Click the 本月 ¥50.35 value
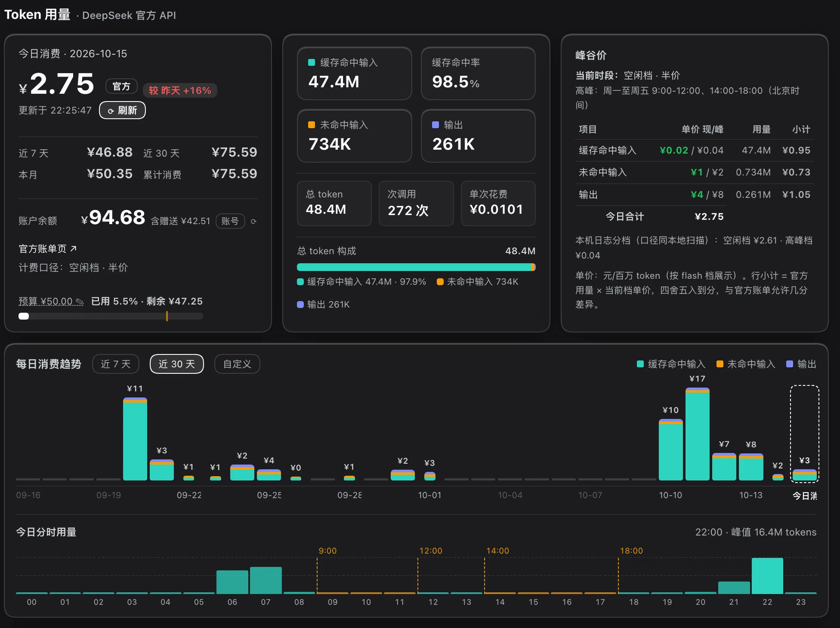Screen dimensions: 840x628 110,174
